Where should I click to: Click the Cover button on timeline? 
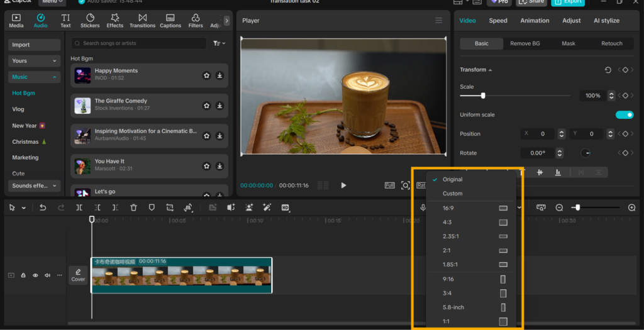(78, 275)
